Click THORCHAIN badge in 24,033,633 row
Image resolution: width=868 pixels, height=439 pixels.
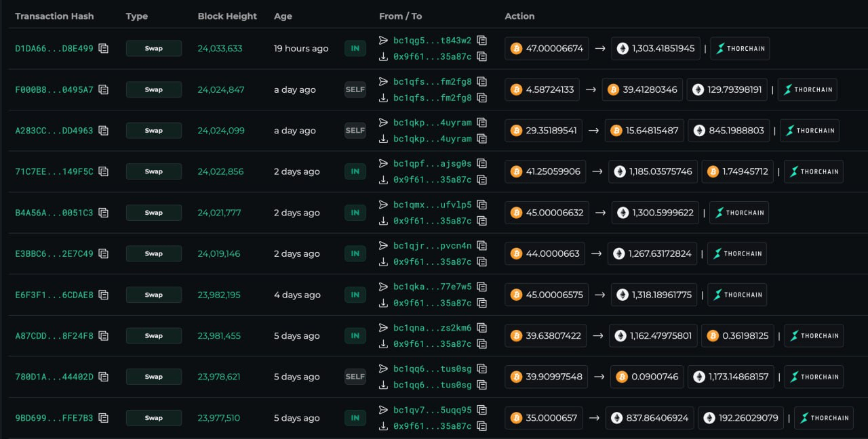(740, 49)
